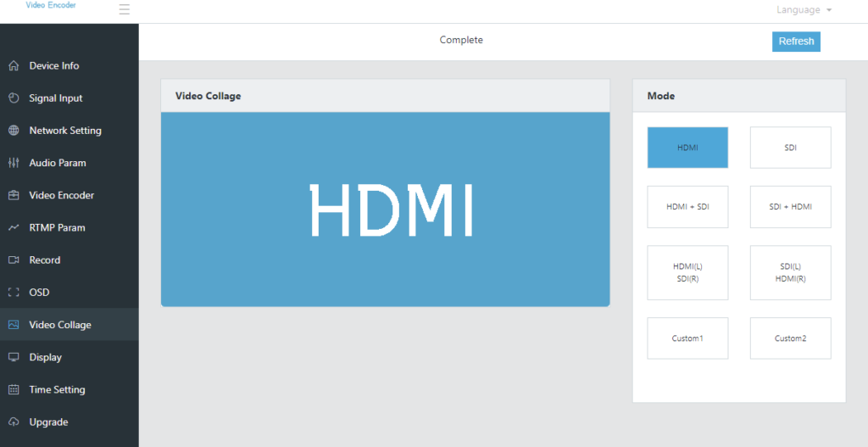The width and height of the screenshot is (868, 447).
Task: Go to the Display menu item
Action: (x=45, y=357)
